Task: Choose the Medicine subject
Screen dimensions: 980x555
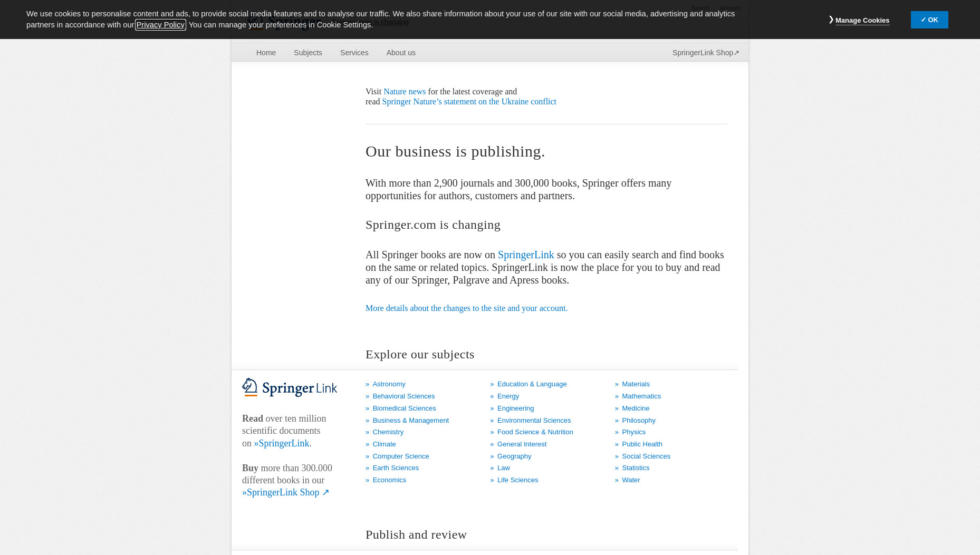Action: pyautogui.click(x=635, y=408)
